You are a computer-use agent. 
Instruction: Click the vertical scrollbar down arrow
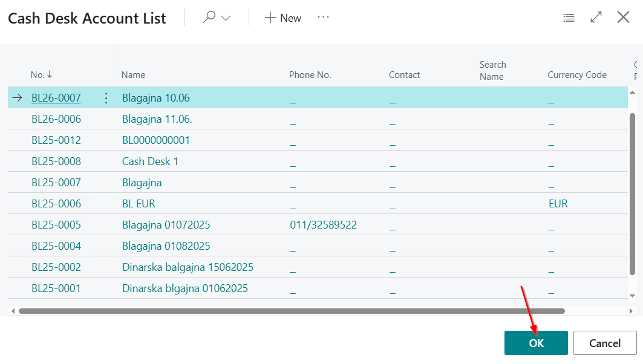[x=632, y=296]
